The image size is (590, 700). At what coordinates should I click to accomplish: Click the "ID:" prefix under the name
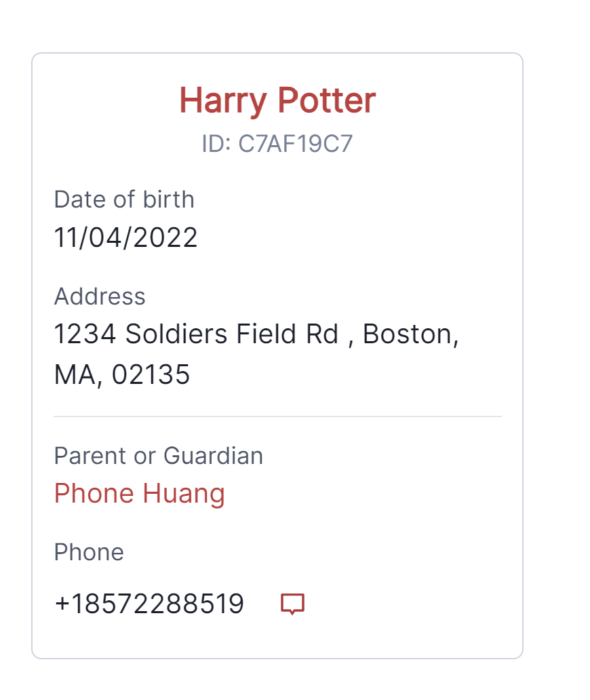point(216,144)
